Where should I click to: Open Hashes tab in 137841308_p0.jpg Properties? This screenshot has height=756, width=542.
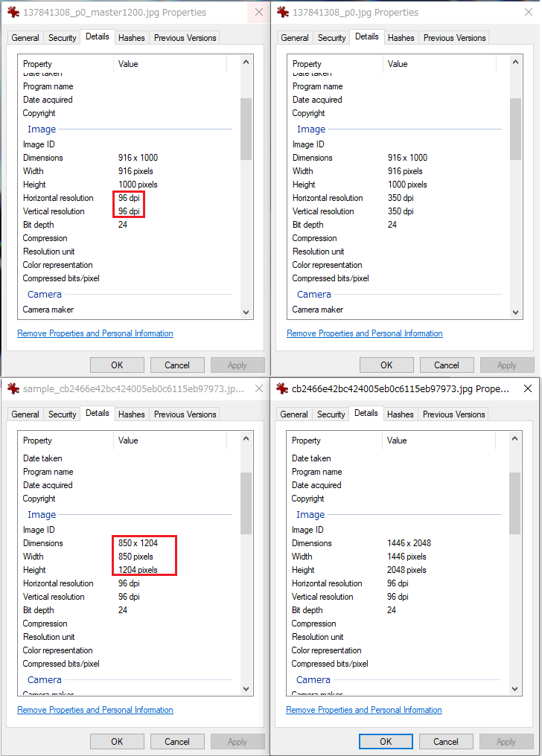point(401,38)
